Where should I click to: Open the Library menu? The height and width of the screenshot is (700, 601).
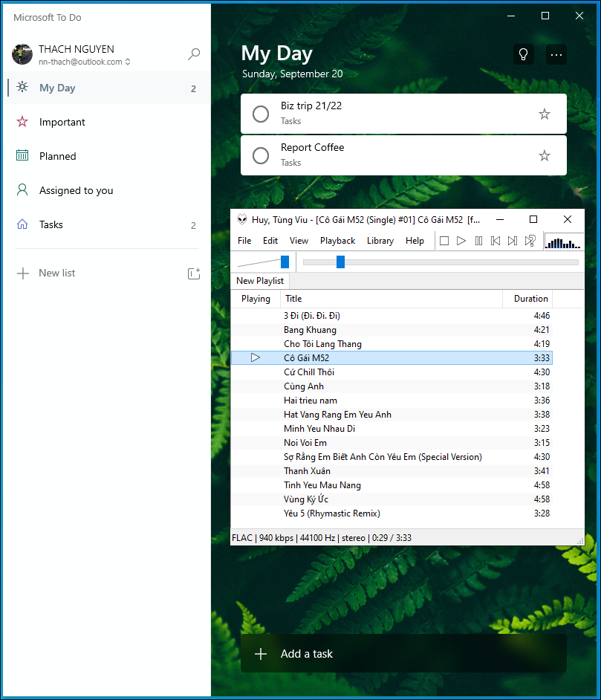pyautogui.click(x=380, y=241)
